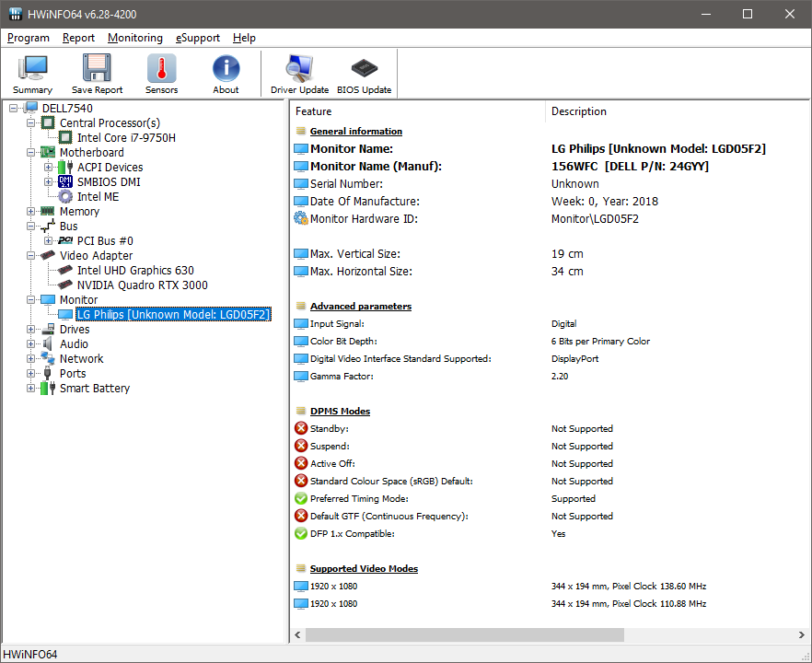Screen dimensions: 812x663
Task: Click the DPMS Modes section heading
Action: (341, 411)
